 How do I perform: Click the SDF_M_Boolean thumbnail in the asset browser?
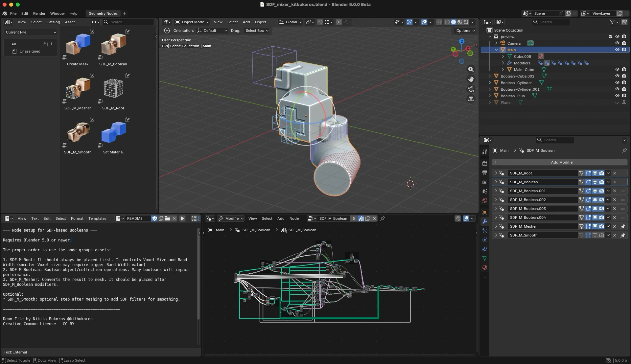113,44
